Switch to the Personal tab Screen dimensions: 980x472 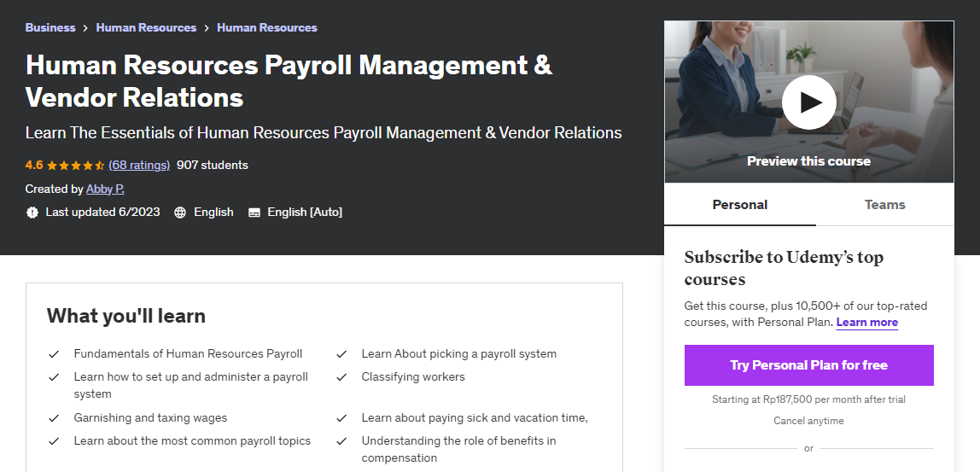(740, 205)
